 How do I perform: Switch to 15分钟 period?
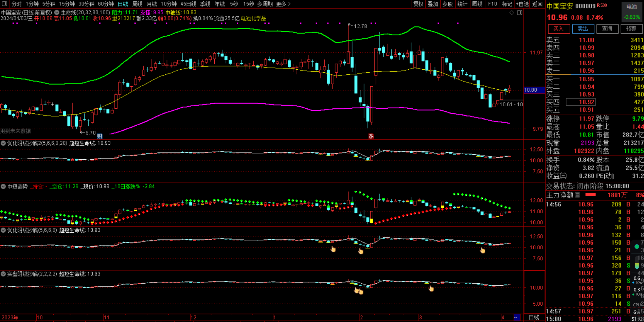(x=67, y=4)
